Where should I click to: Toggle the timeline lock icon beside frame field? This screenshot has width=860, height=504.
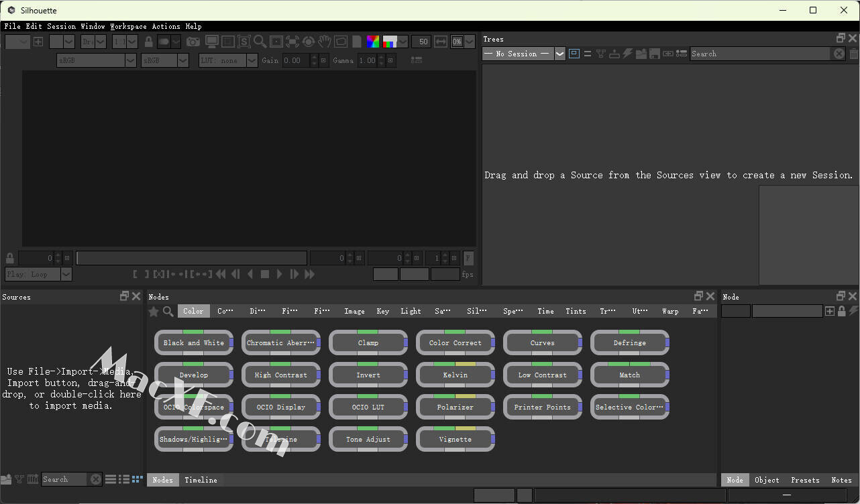click(9, 258)
